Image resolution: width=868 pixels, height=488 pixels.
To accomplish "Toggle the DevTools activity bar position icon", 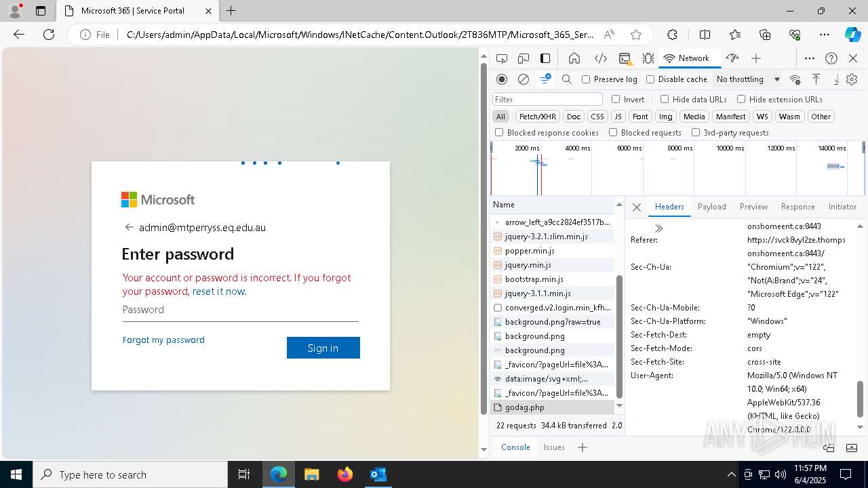I will (545, 58).
